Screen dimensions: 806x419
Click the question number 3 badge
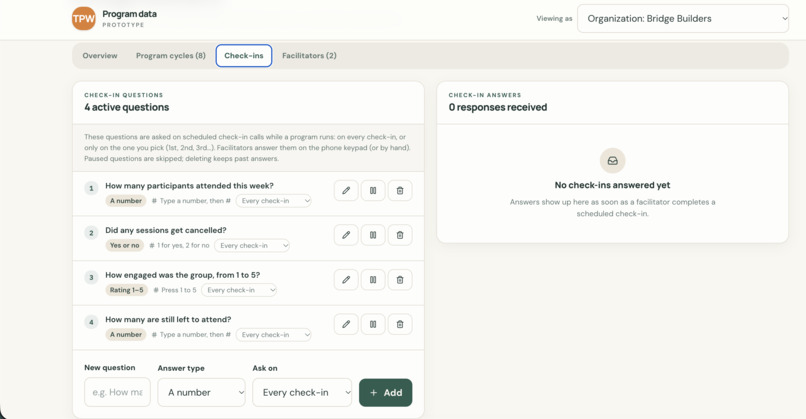click(91, 278)
